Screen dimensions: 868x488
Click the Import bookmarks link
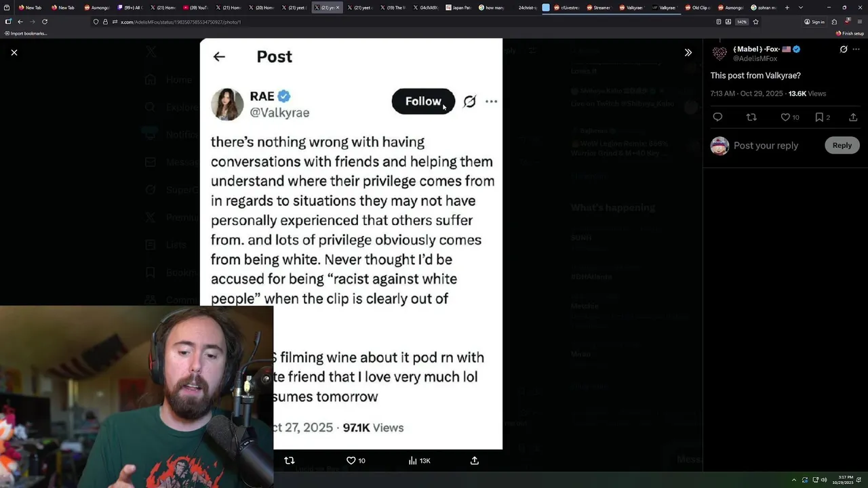[x=26, y=33]
